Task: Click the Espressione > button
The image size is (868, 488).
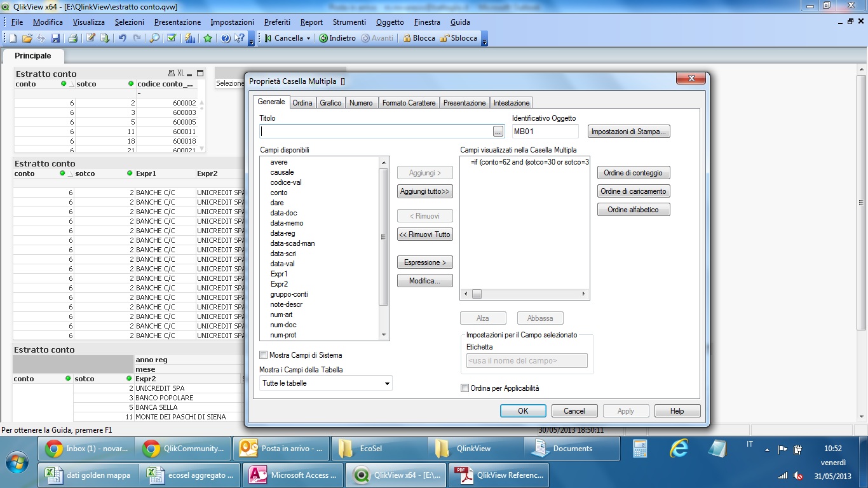Action: point(425,262)
